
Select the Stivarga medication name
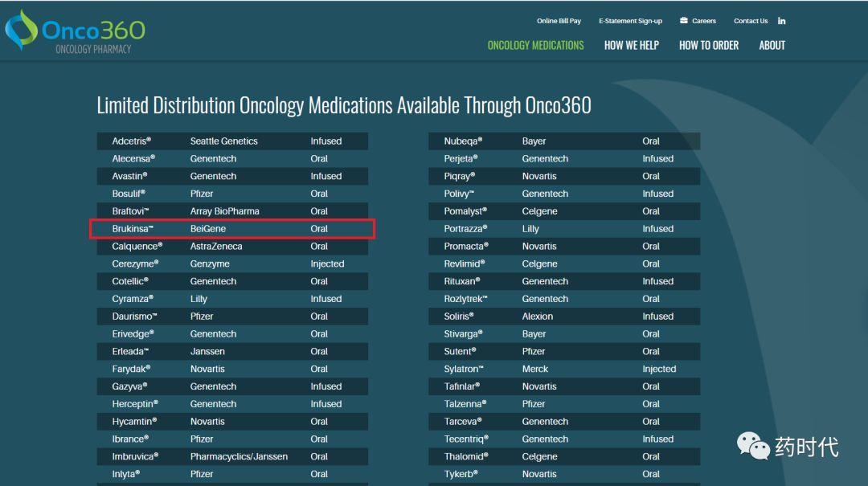tap(464, 334)
